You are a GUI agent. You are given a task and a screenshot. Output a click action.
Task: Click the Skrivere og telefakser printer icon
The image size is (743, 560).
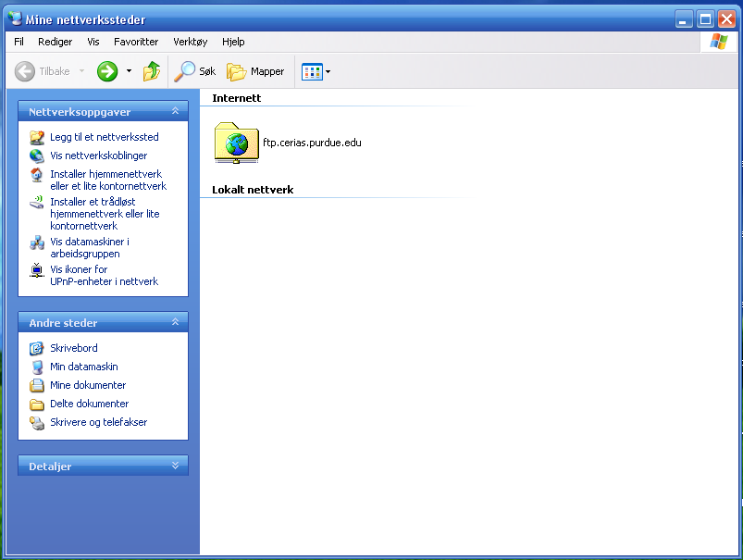pos(37,423)
